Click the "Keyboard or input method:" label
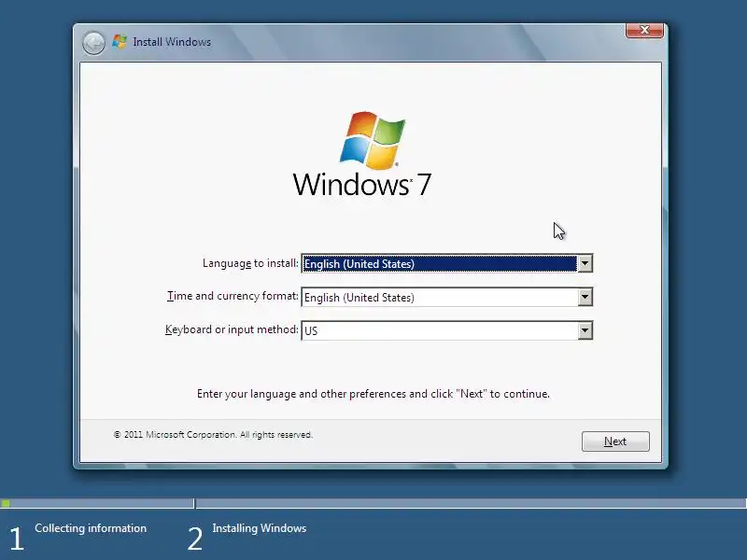747x560 pixels. click(x=232, y=329)
